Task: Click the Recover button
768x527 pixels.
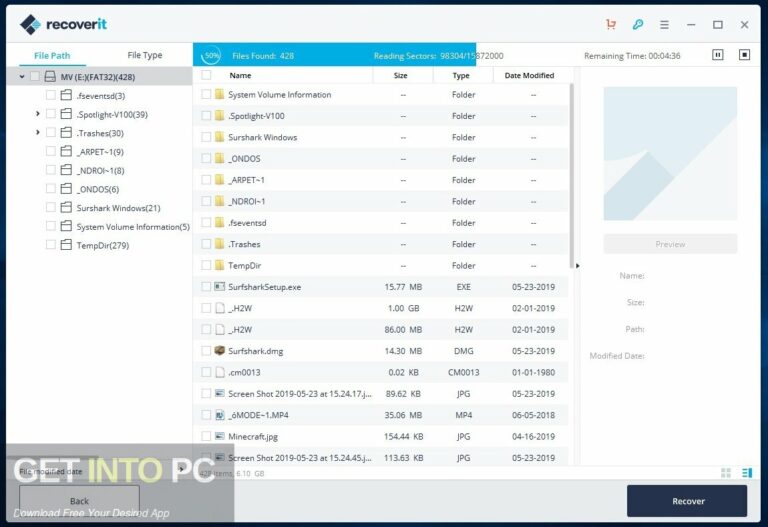Action: click(687, 501)
